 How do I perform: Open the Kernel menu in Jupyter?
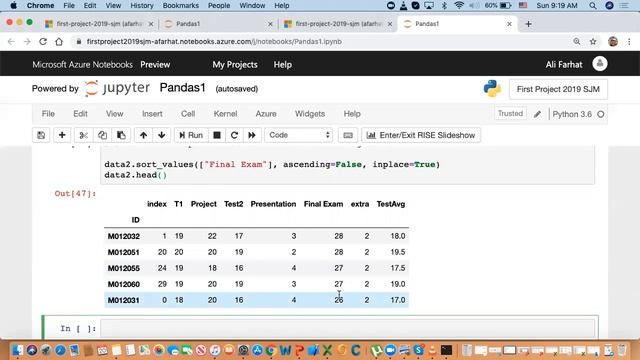click(x=225, y=114)
